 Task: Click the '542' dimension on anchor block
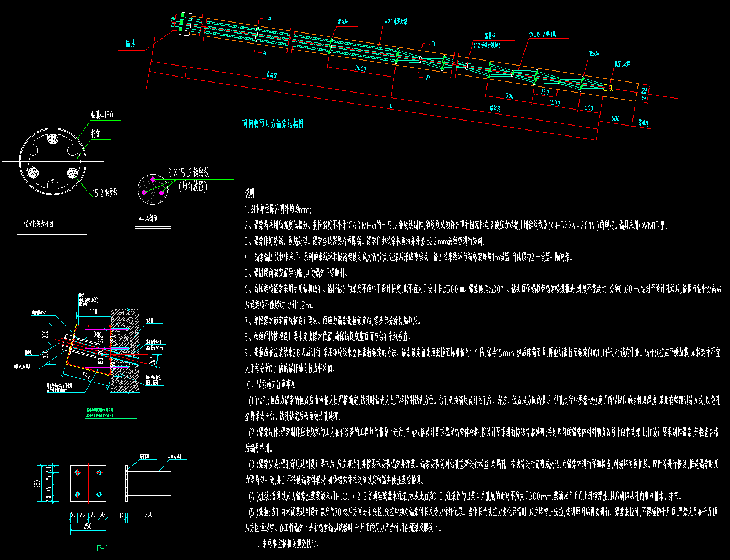[86, 376]
